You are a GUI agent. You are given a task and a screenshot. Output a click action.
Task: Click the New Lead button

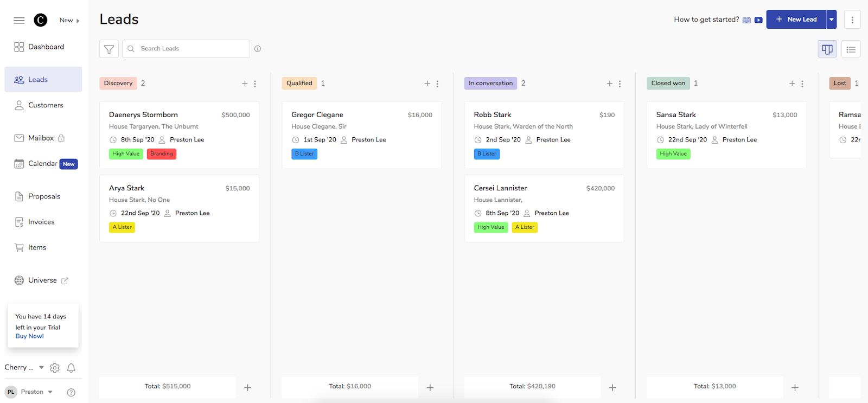click(796, 20)
